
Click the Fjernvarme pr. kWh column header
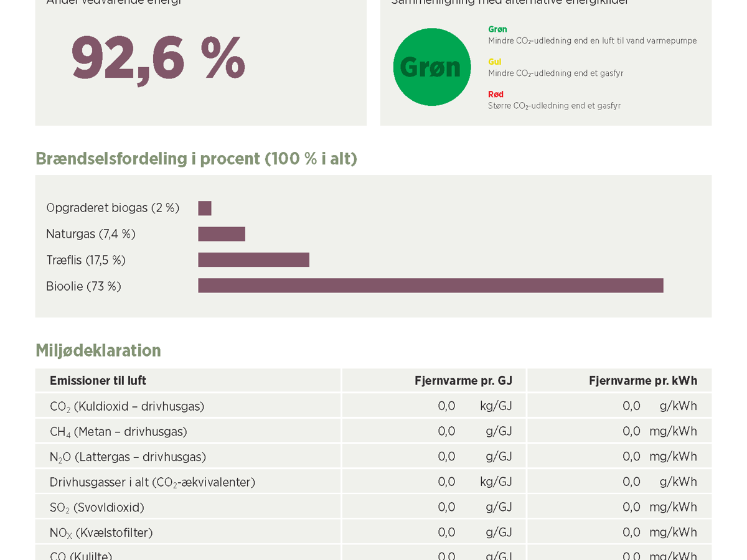click(x=642, y=381)
